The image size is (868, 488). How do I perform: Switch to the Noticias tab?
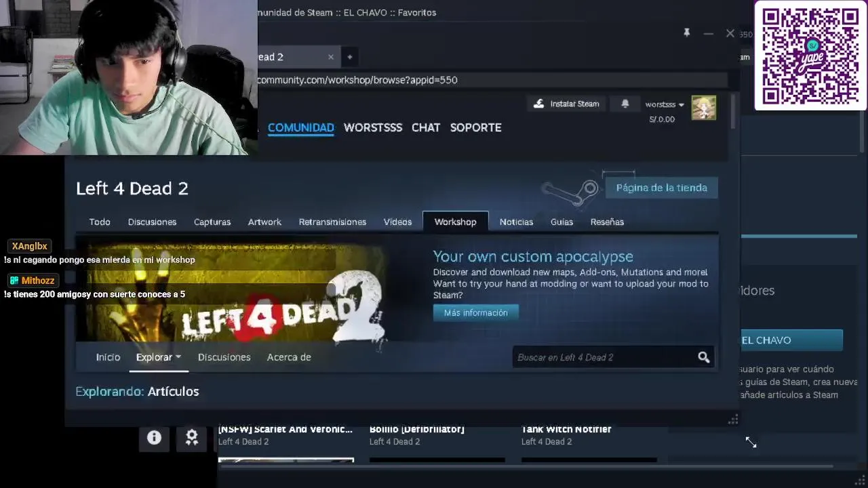point(516,222)
